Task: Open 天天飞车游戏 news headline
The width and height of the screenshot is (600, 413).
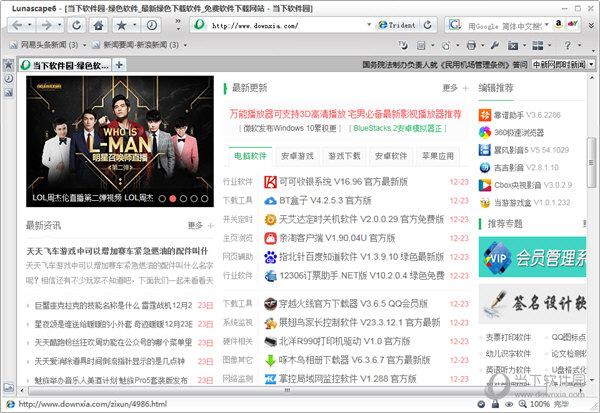Action: tap(117, 251)
